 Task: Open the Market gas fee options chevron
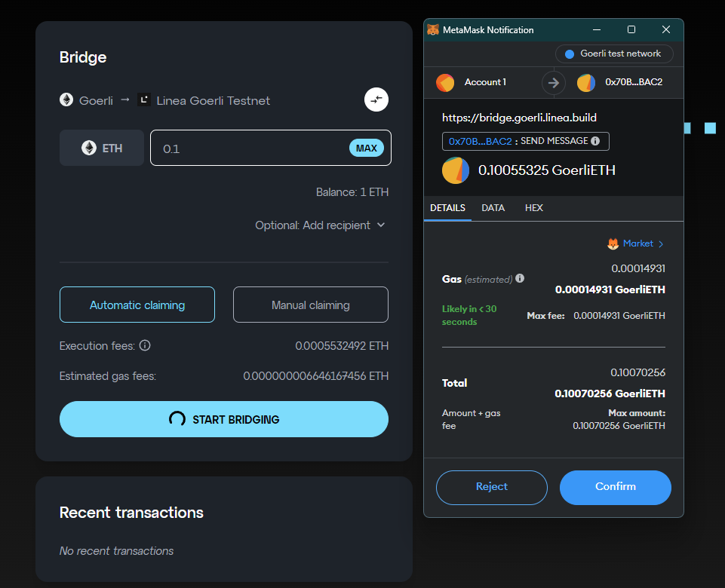661,244
